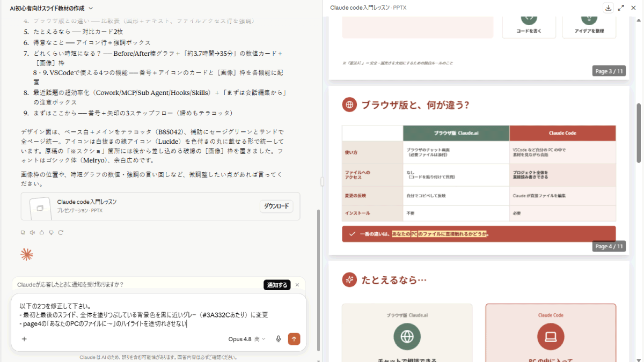Screen dimensions: 644x362
Task: Retry the response with the circular arrow icon
Action: [61, 232]
